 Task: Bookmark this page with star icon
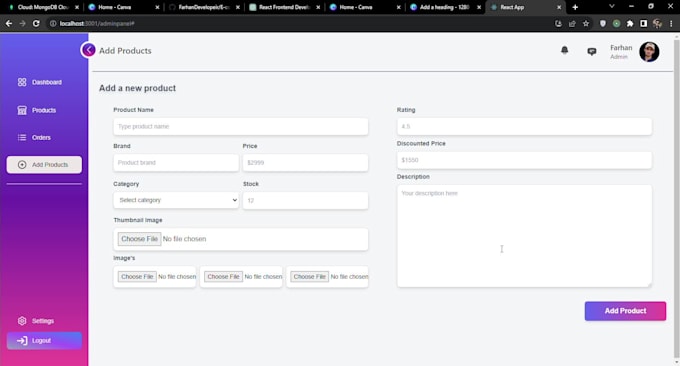point(586,23)
